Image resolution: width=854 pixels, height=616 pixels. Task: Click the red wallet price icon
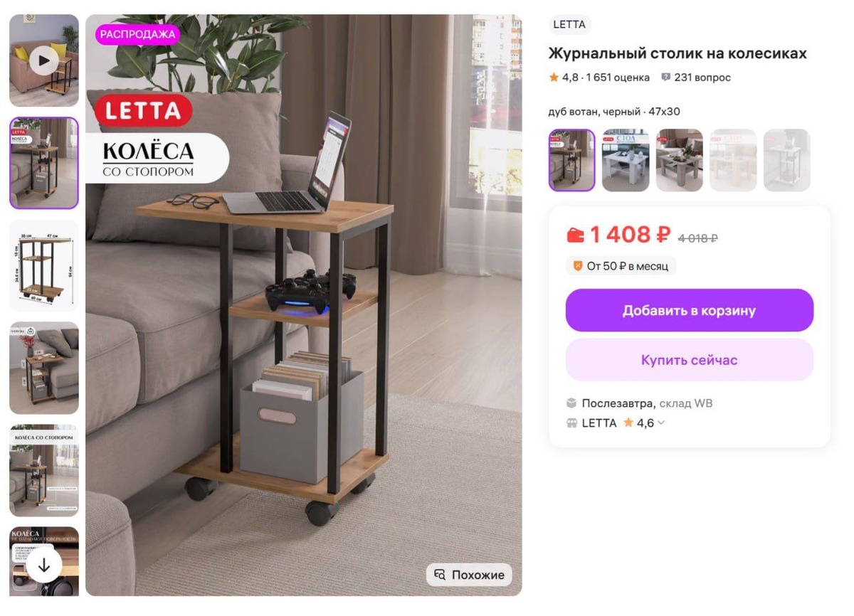tap(575, 235)
